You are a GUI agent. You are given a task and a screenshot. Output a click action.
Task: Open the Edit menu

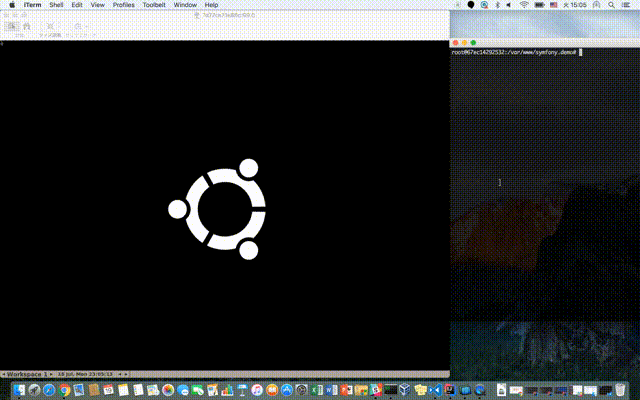tap(77, 5)
